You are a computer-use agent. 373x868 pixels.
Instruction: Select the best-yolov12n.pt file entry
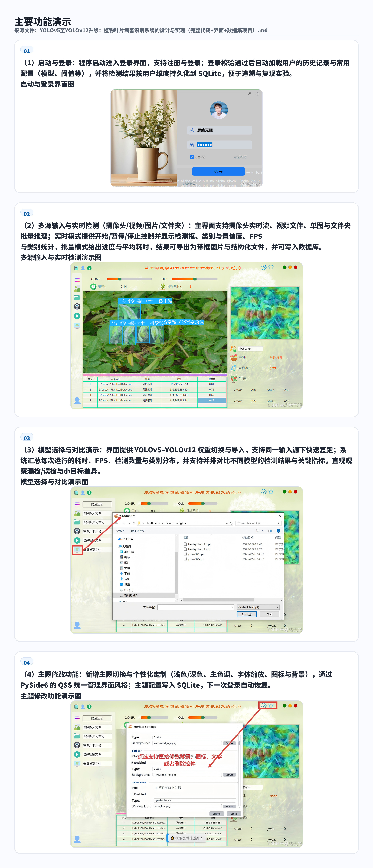click(199, 544)
